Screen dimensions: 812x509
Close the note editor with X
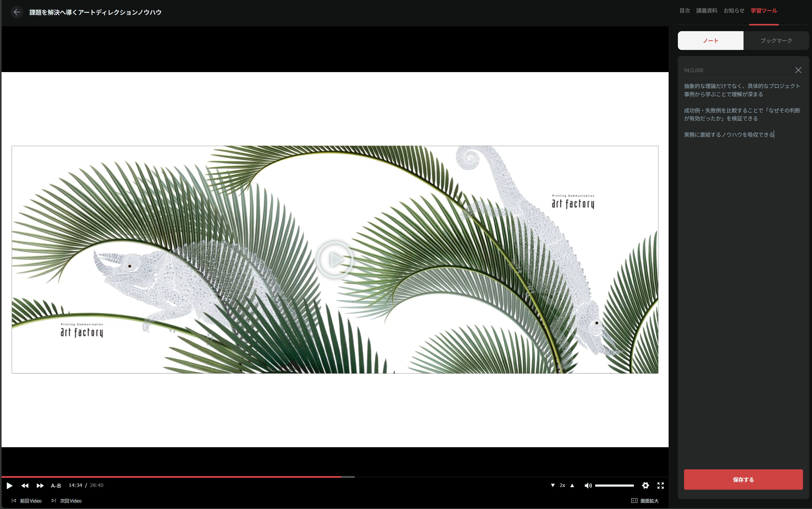click(x=798, y=70)
